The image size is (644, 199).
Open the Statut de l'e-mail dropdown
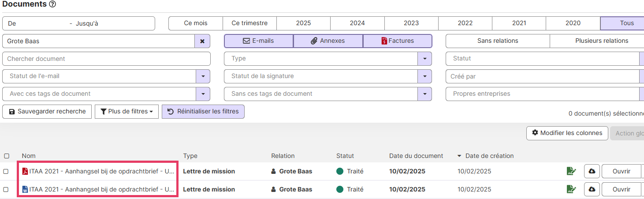tap(203, 76)
